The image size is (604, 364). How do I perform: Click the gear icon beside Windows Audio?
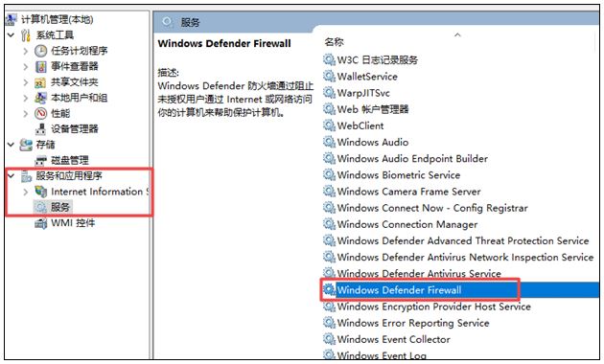tap(329, 142)
